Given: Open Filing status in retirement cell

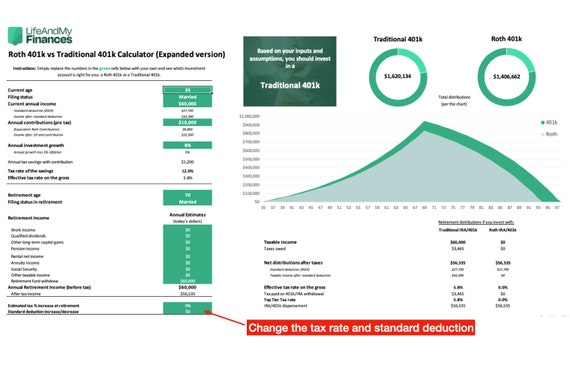Looking at the screenshot, I should click(187, 202).
